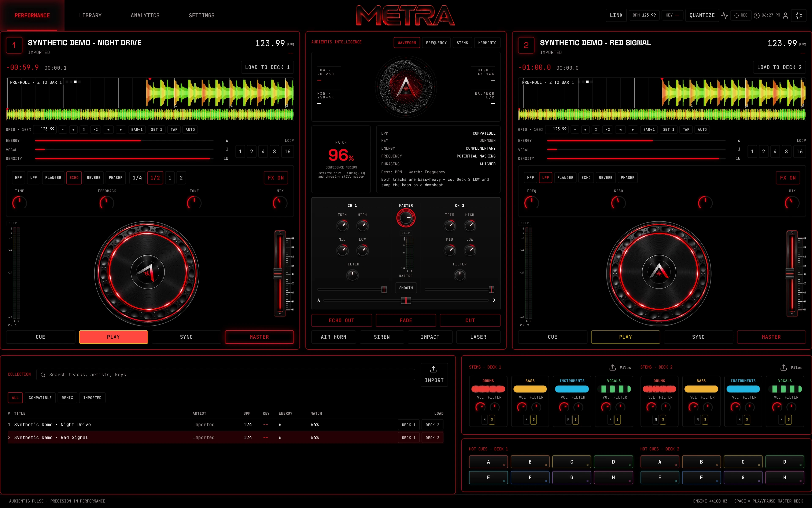The width and height of the screenshot is (812, 508).
Task: Click the Deck 1 pitch fader handle
Action: (x=278, y=274)
